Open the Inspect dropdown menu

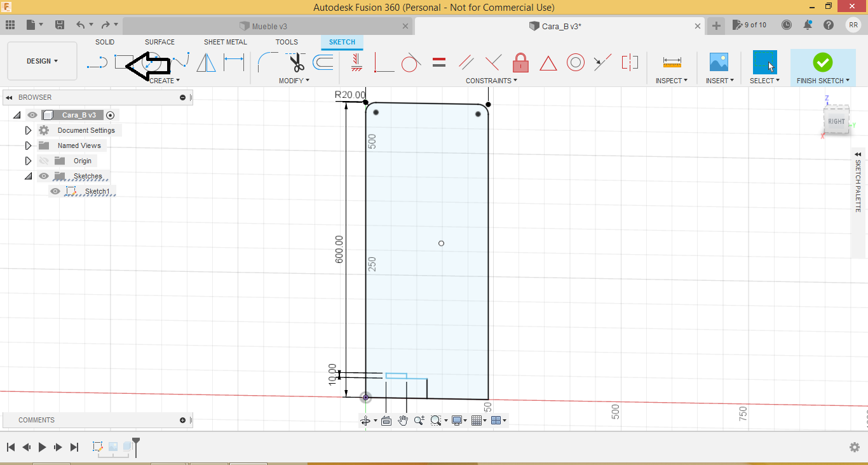pyautogui.click(x=672, y=81)
